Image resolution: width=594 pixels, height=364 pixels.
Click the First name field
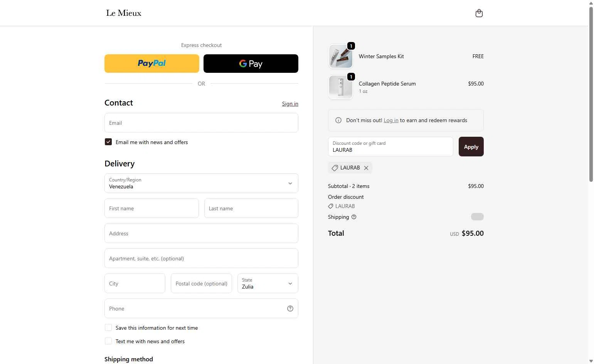151,208
